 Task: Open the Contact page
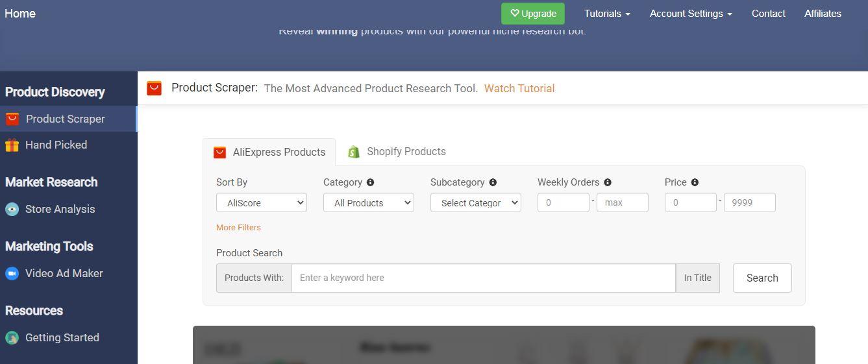pyautogui.click(x=768, y=14)
